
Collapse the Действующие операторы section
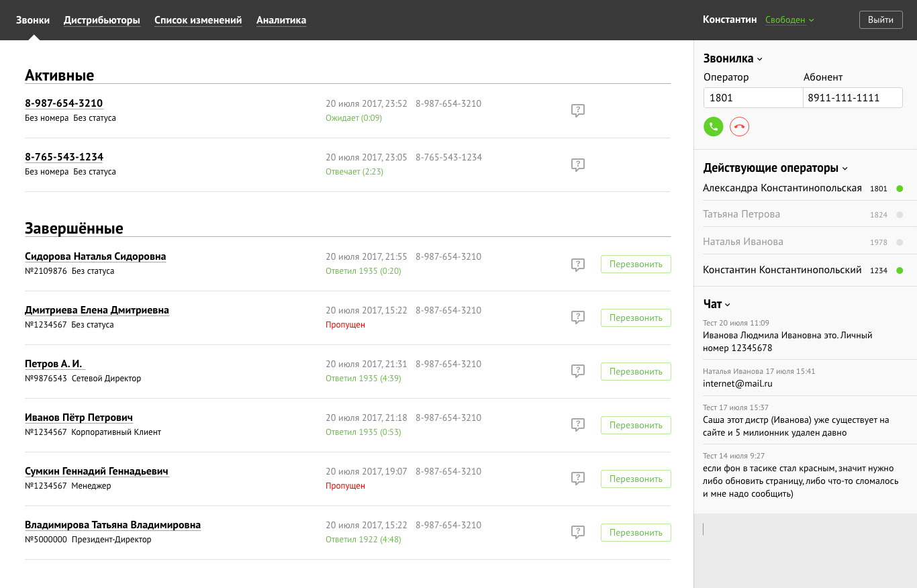coord(775,168)
